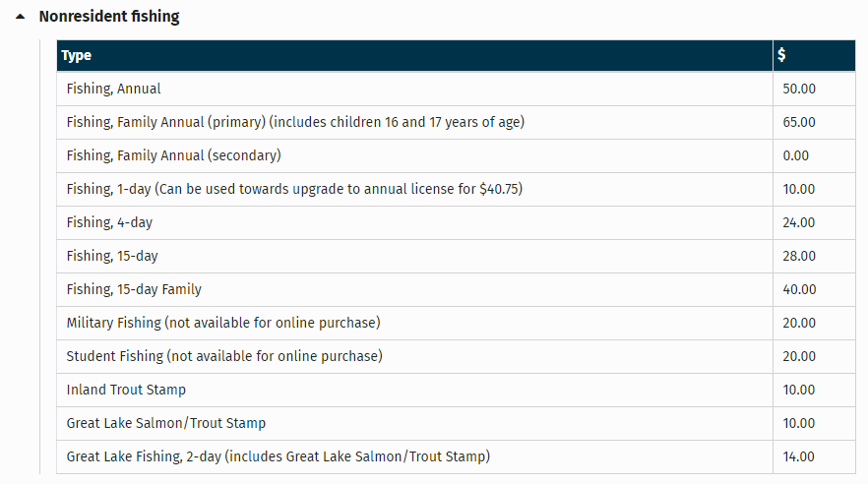Click Fishing, Family Annual (secondary) row
868x484 pixels.
[x=174, y=155]
